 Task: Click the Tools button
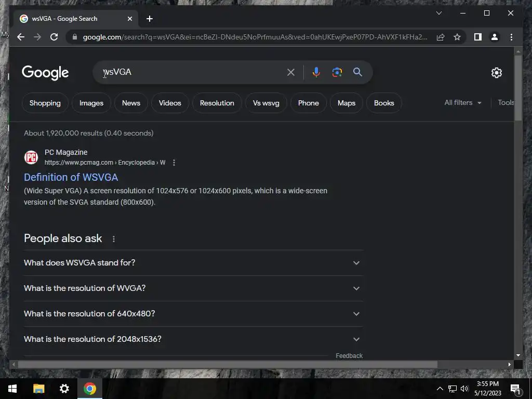click(x=506, y=102)
